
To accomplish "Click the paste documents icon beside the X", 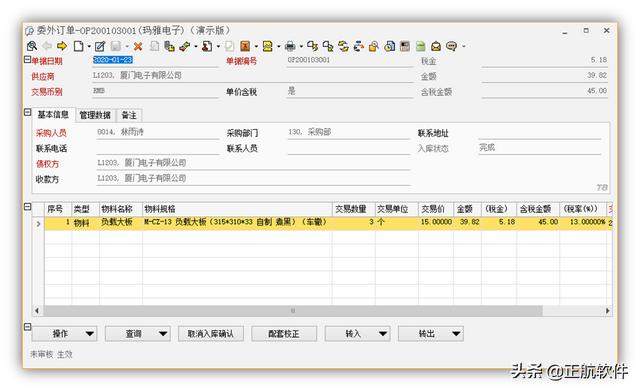I will [169, 46].
